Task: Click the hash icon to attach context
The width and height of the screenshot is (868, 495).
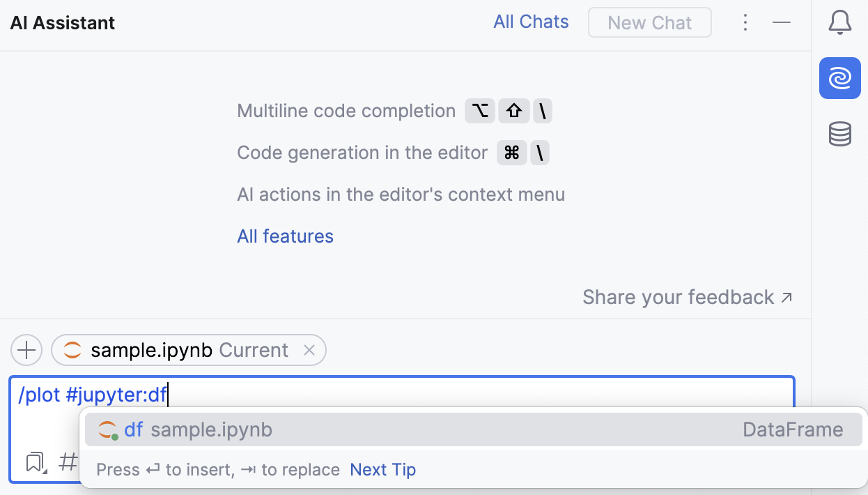Action: click(x=68, y=463)
